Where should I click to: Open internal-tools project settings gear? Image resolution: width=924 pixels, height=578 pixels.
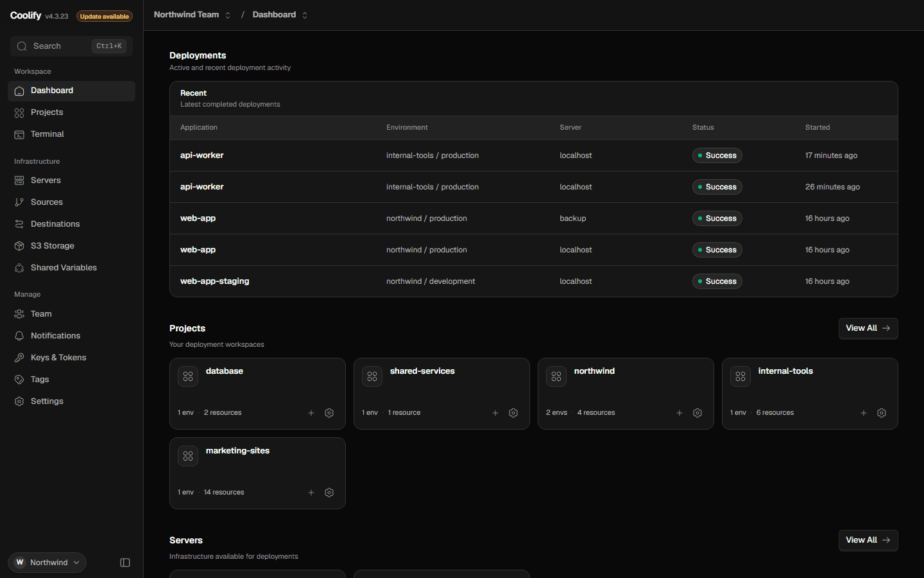(882, 413)
